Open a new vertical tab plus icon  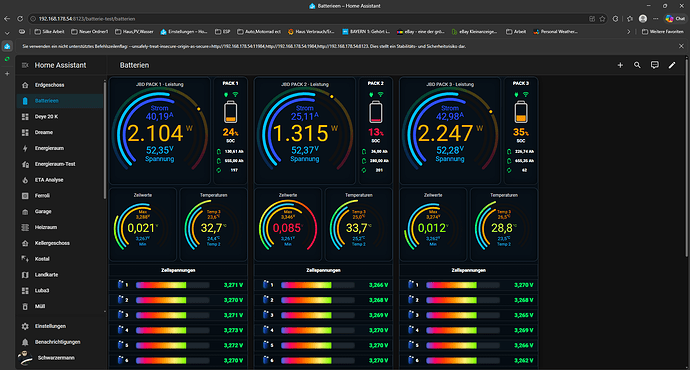click(7, 73)
